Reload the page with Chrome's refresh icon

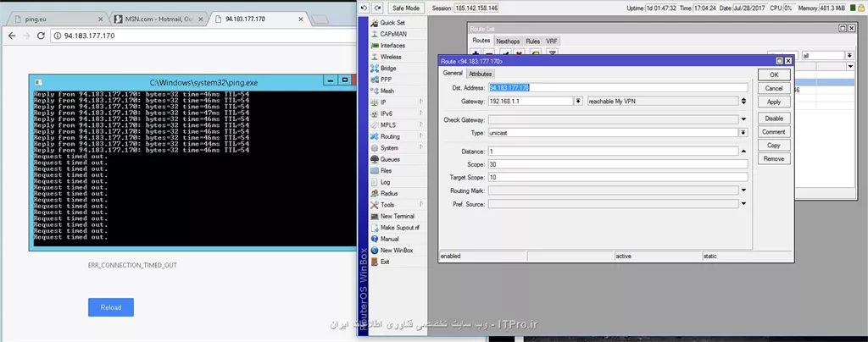pyautogui.click(x=41, y=36)
